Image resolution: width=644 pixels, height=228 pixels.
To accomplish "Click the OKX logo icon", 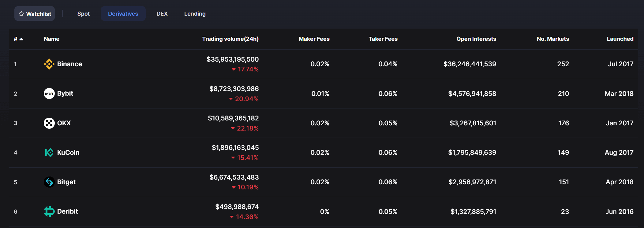I will point(49,123).
